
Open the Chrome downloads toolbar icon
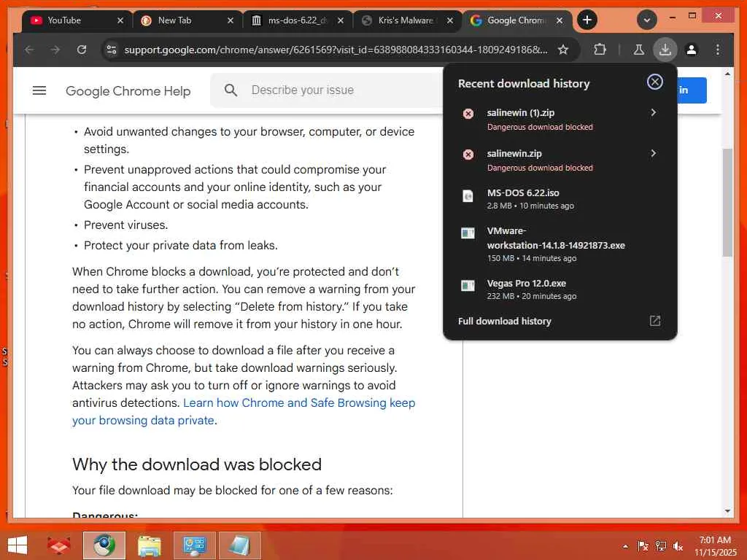coord(665,50)
